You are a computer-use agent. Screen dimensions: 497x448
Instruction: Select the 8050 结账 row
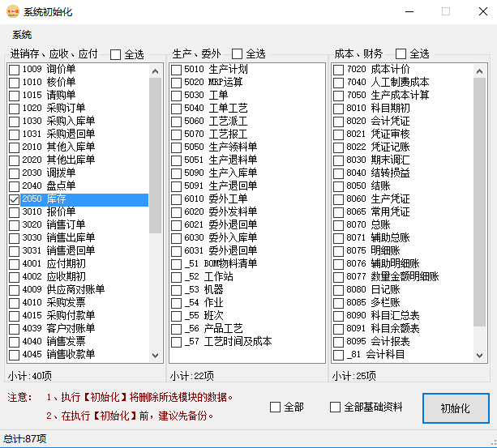403,186
